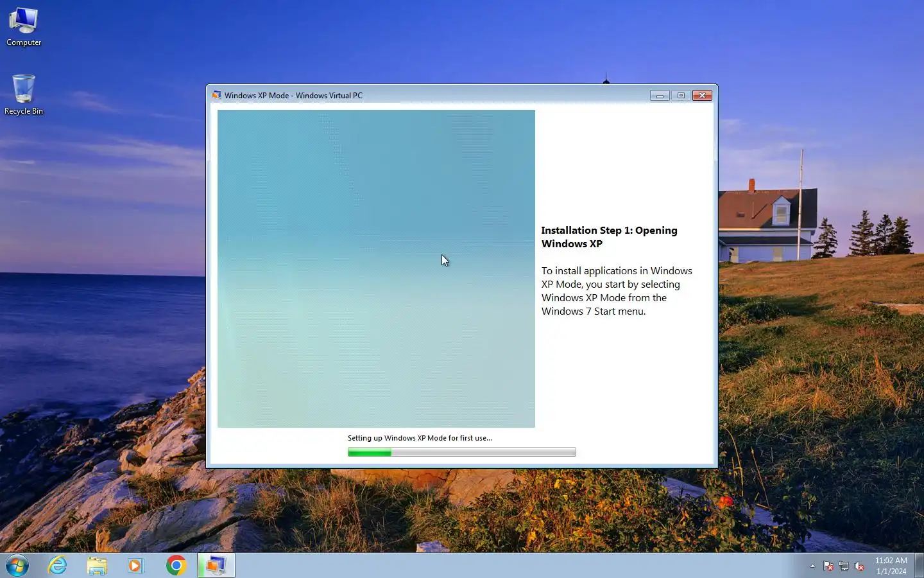Screen dimensions: 924x578
Task: Click 'Setting up Windows XP Mode' status text
Action: tap(420, 438)
